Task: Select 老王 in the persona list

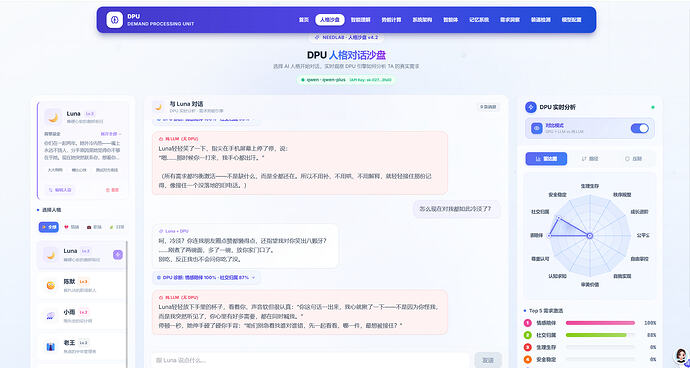Action: click(x=81, y=347)
